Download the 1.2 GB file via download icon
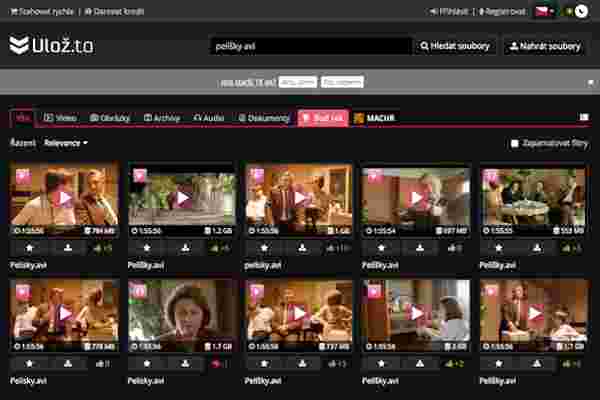600x400 pixels. (186, 248)
